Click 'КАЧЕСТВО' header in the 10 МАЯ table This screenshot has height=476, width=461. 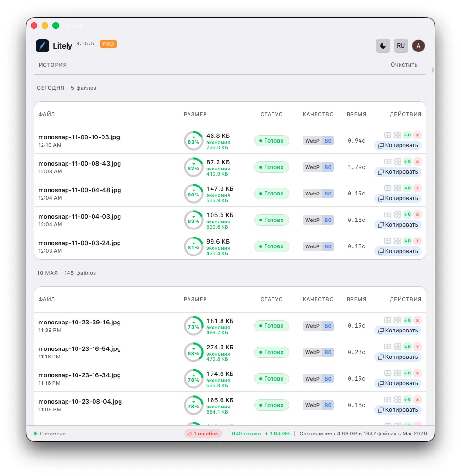click(x=318, y=299)
